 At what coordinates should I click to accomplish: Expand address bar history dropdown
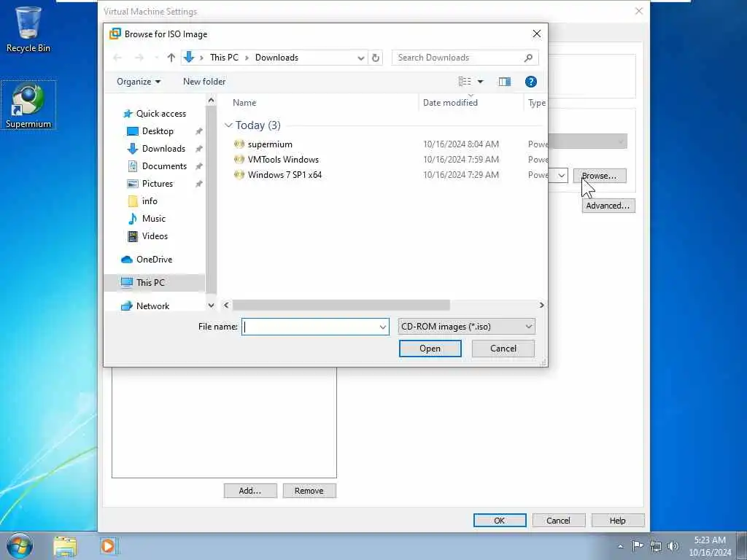[x=360, y=58]
